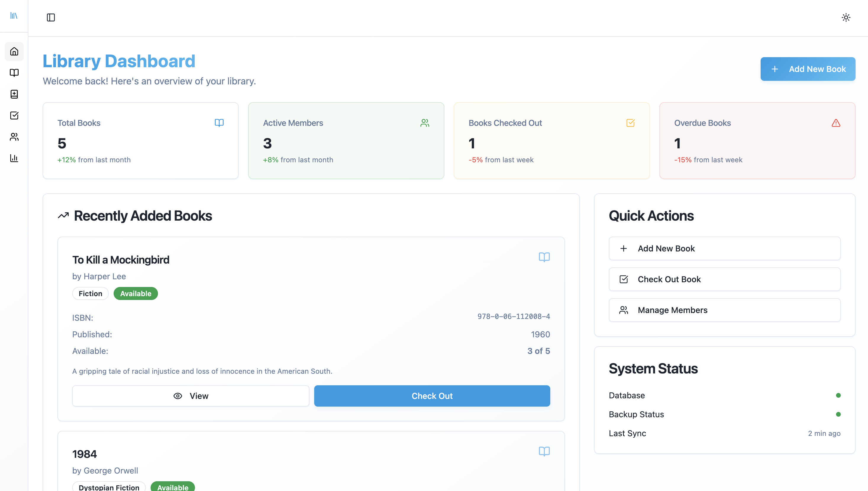The width and height of the screenshot is (868, 491).
Task: Click the book icon beside To Kill a Mockingbird
Action: click(545, 257)
